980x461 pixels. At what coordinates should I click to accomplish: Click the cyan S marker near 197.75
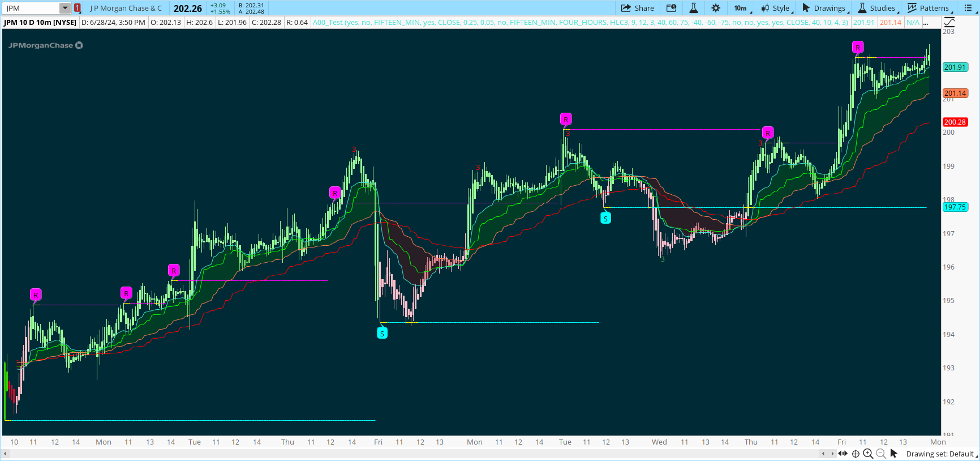(x=605, y=218)
